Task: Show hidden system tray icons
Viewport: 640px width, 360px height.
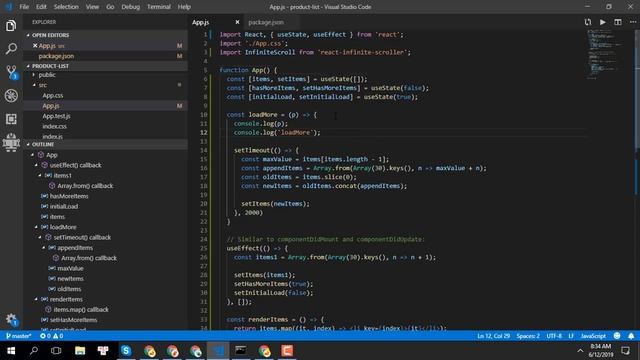Action: (580, 351)
